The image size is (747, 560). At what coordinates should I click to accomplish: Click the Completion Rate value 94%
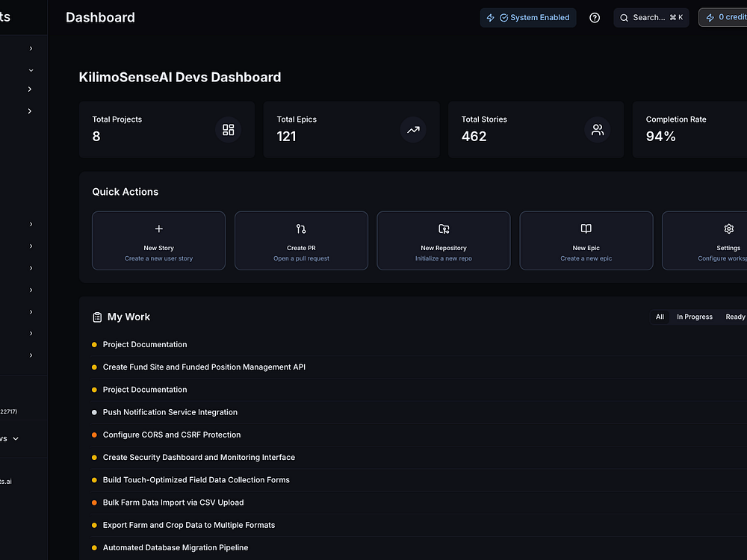[x=661, y=137]
